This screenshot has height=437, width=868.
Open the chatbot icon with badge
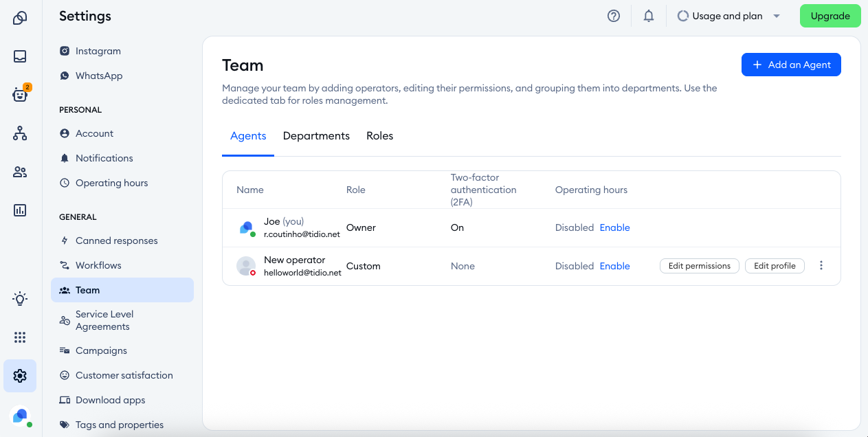coord(20,95)
